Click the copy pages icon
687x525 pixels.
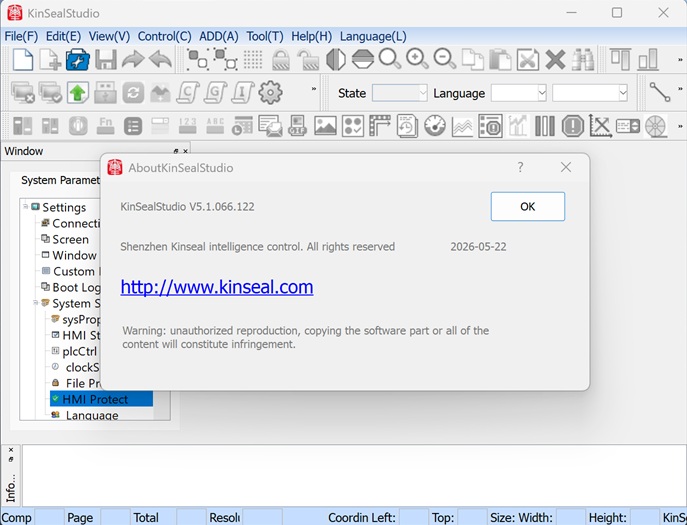(x=473, y=60)
